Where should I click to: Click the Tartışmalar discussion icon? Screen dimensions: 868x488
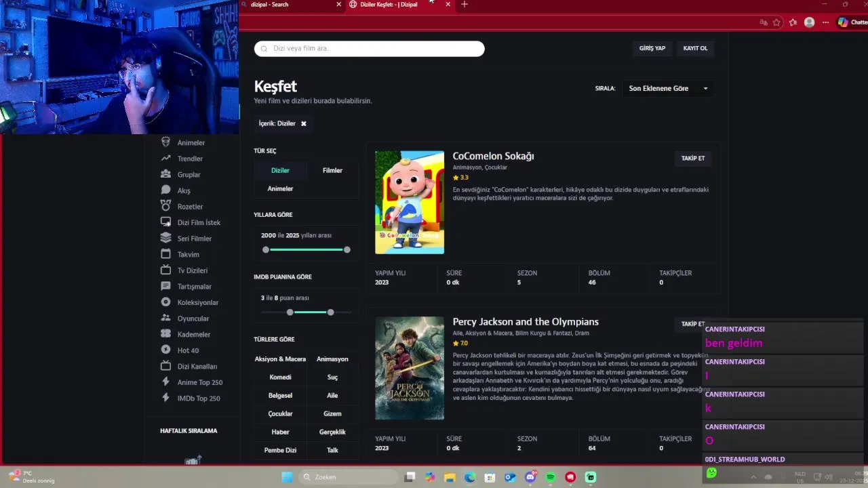[x=165, y=286]
